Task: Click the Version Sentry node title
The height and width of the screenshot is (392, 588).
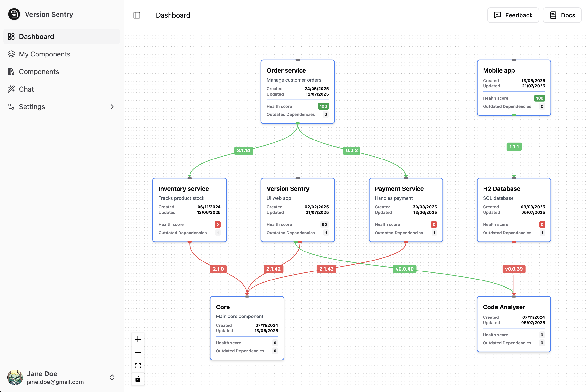Action: click(x=288, y=189)
